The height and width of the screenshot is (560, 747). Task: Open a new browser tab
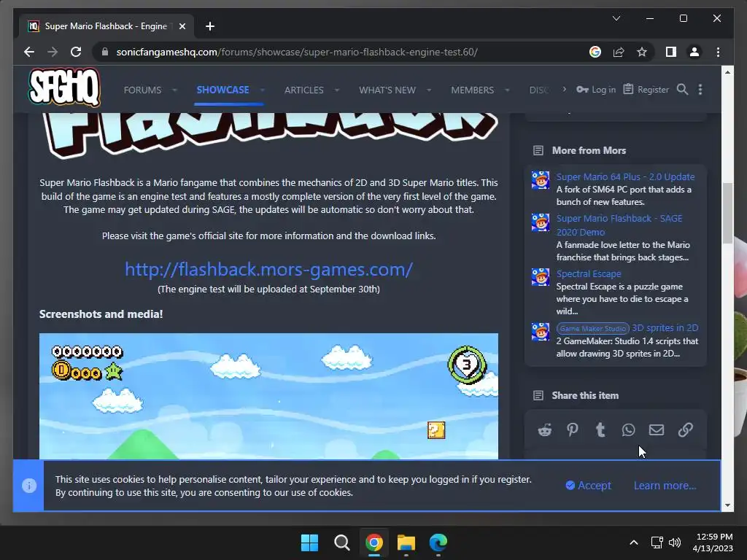[209, 26]
